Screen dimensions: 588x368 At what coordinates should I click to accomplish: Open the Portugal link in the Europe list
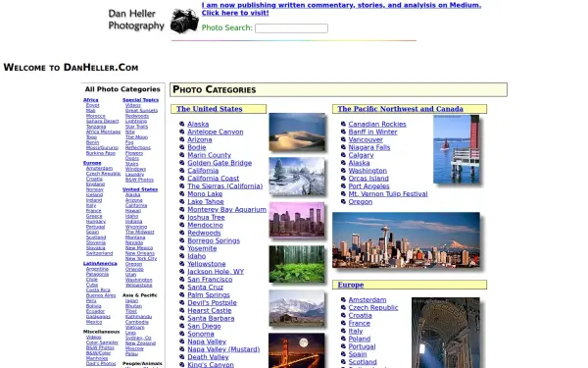pyautogui.click(x=362, y=346)
